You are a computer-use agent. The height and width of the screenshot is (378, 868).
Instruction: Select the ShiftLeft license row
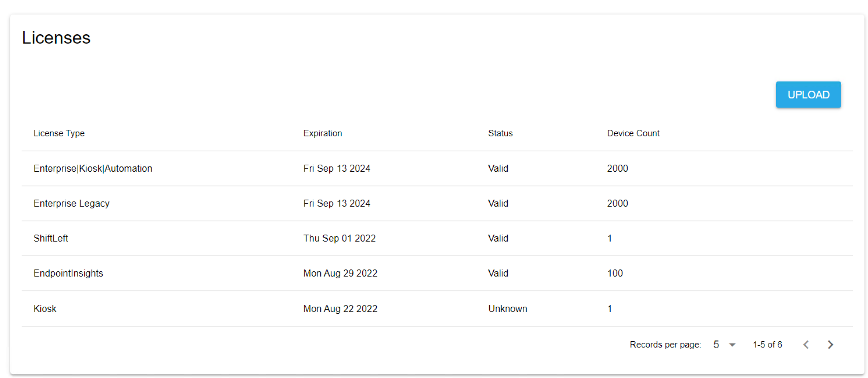(x=51, y=238)
